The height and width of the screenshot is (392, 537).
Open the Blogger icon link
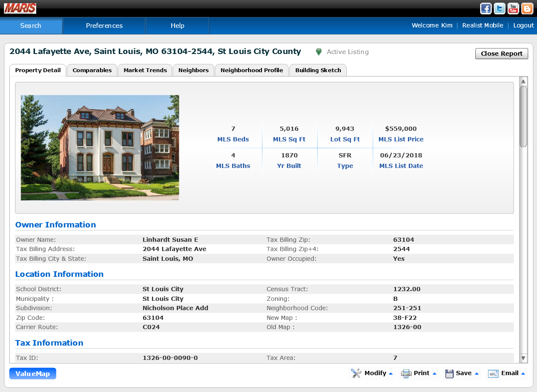coord(527,8)
